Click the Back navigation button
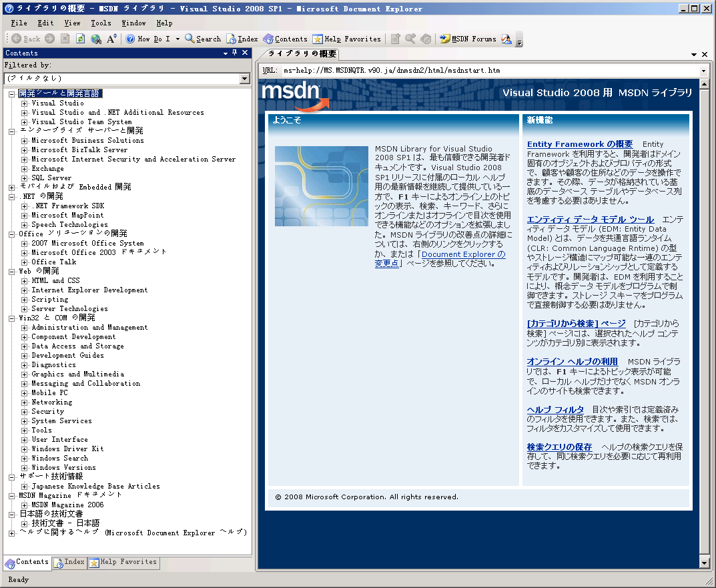The height and width of the screenshot is (588, 716). pyautogui.click(x=25, y=39)
